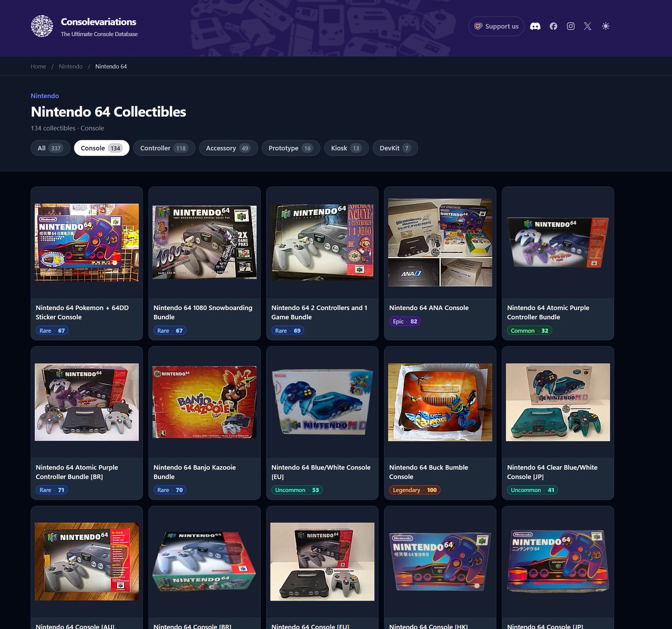Click the Common 32 rarity badge

pos(529,331)
